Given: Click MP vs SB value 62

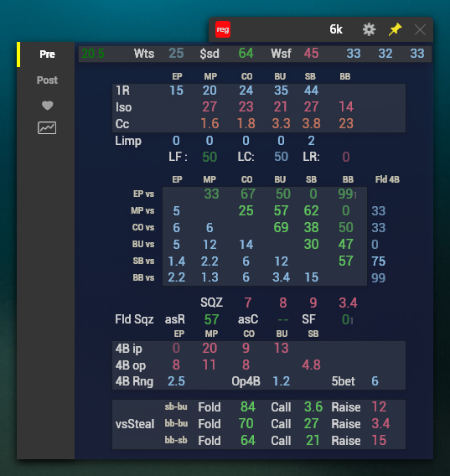Looking at the screenshot, I should 311,210.
